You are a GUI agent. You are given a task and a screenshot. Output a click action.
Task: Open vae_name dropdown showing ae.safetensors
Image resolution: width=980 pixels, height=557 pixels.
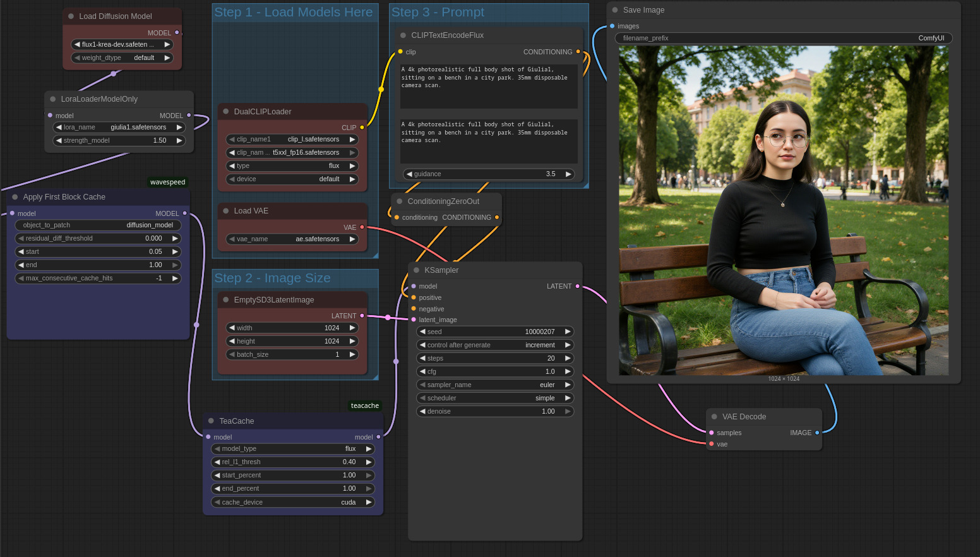(292, 239)
